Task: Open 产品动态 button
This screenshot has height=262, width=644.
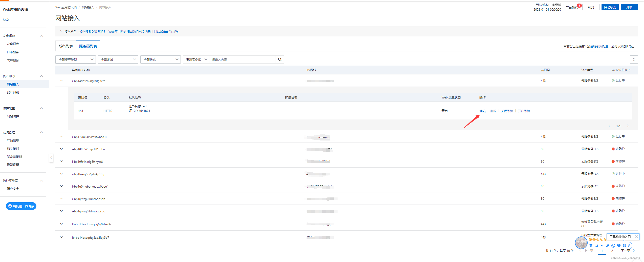Action: (x=571, y=7)
